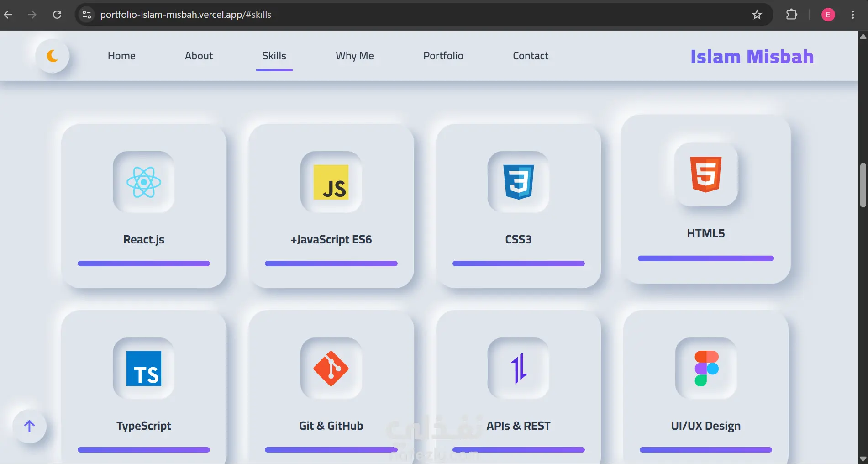Click the React.js progress bar
This screenshot has height=464, width=868.
144,264
